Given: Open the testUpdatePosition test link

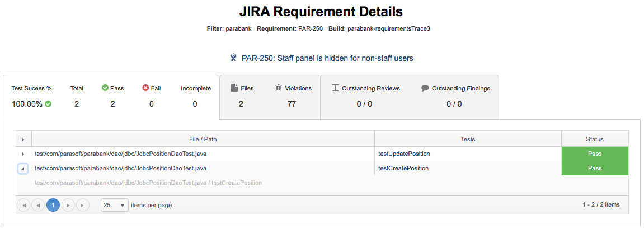Looking at the screenshot, I should click(404, 154).
